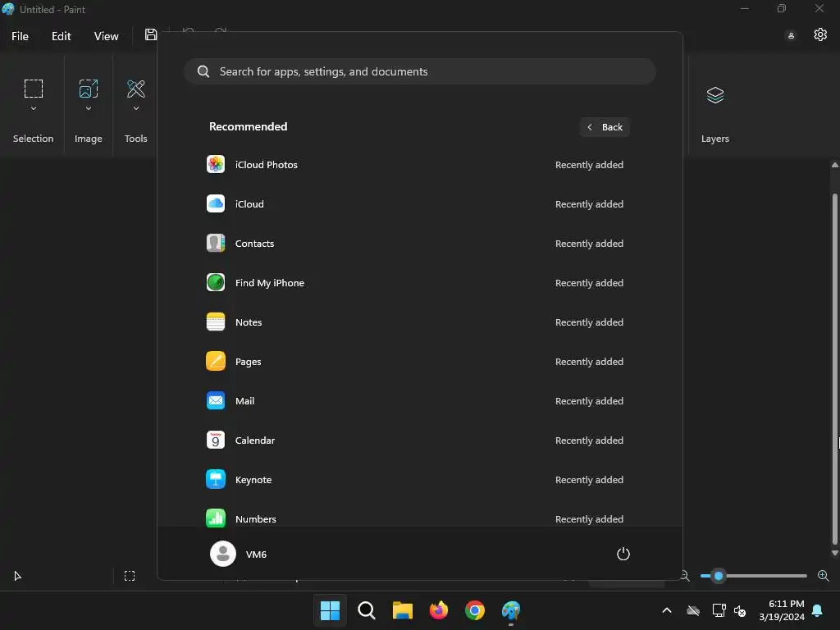Open the Paint View menu

pyautogui.click(x=106, y=36)
